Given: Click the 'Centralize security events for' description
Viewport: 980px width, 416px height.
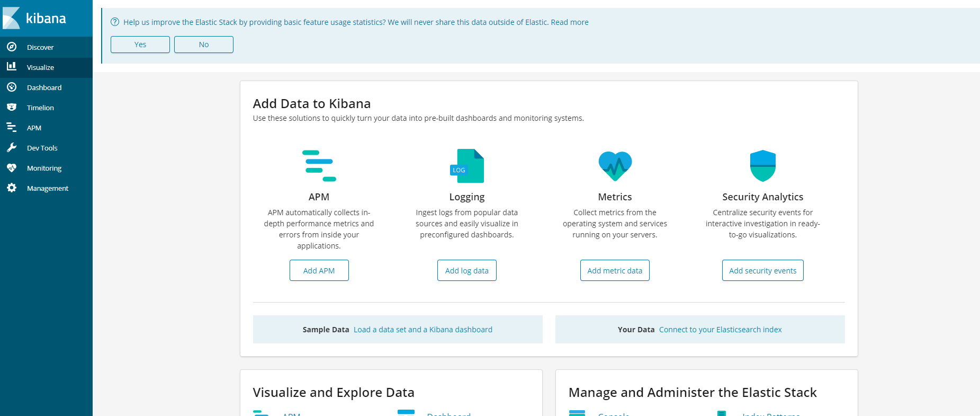Looking at the screenshot, I should click(763, 224).
